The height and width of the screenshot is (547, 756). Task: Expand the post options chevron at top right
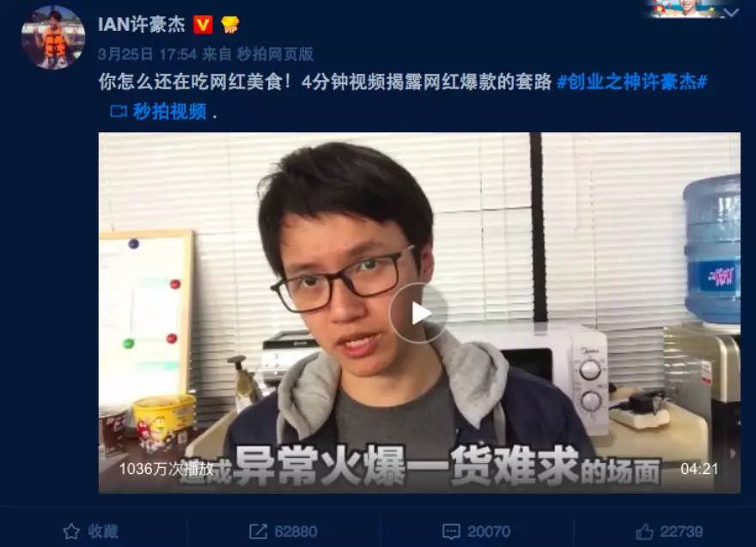(731, 13)
